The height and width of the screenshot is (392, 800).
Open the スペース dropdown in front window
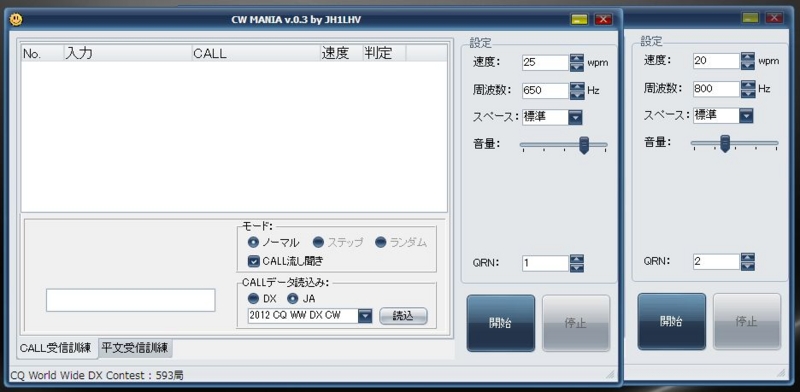575,118
